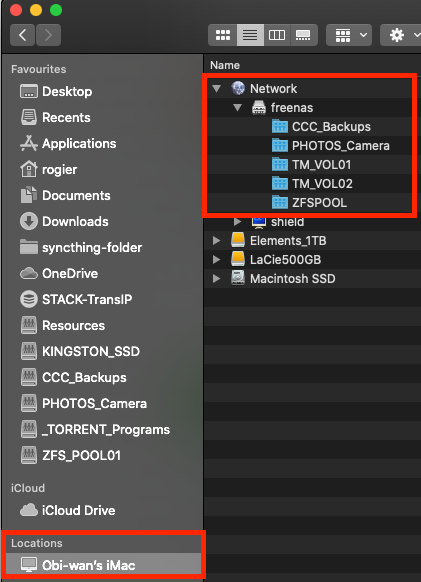The image size is (421, 582).
Task: Switch to icon view in toolbar
Action: pyautogui.click(x=223, y=35)
